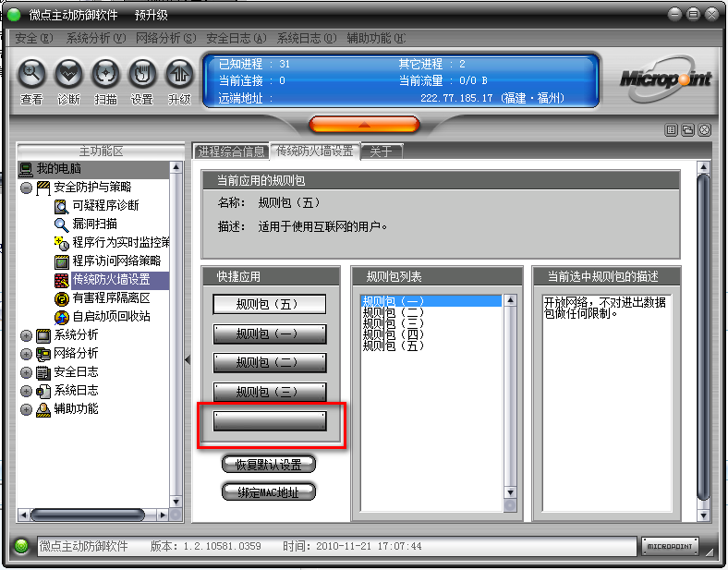Click the list-view panel icon below logo
Viewport: 728px width, 570px height.
(671, 130)
